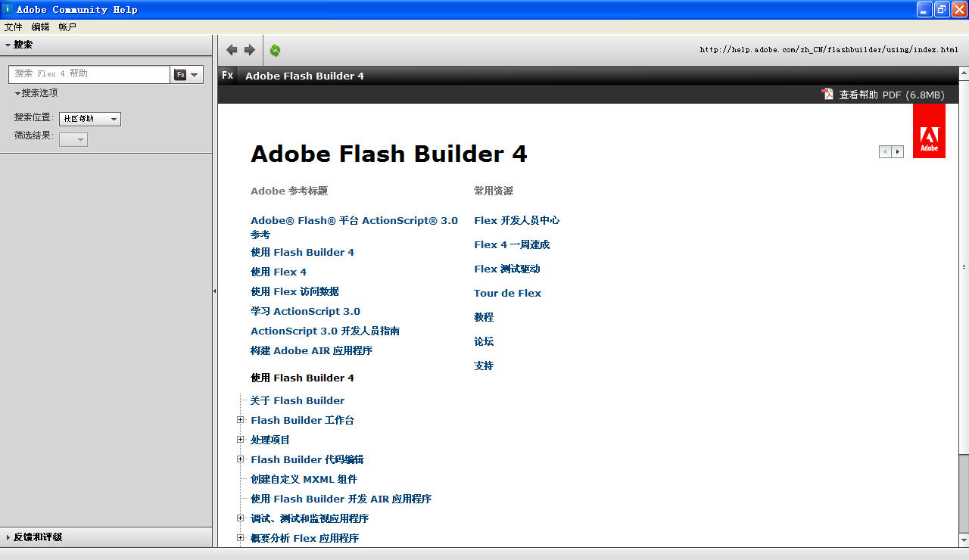Click the next page arrow near Adobe logo
The width and height of the screenshot is (969, 560).
(x=898, y=151)
